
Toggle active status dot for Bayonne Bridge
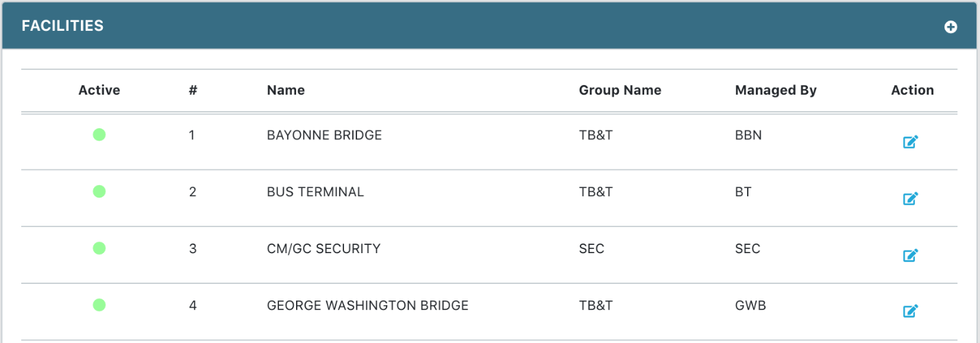click(x=99, y=135)
